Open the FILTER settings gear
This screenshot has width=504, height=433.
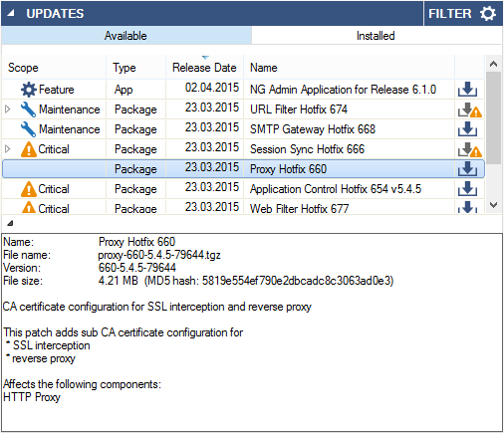(488, 14)
